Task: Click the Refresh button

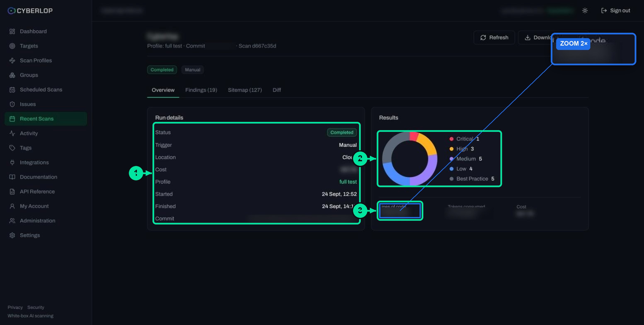Action: (494, 38)
